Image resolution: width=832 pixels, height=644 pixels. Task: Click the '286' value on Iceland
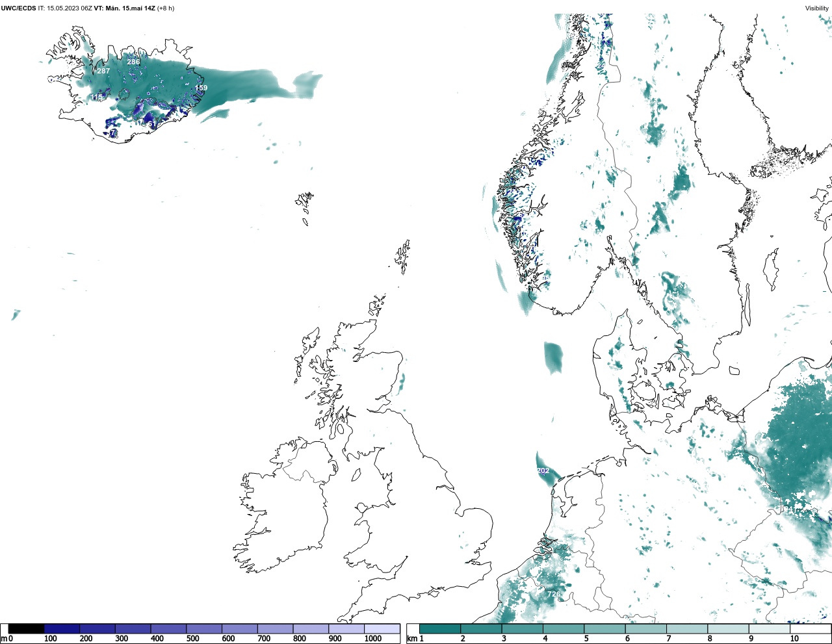click(x=133, y=62)
